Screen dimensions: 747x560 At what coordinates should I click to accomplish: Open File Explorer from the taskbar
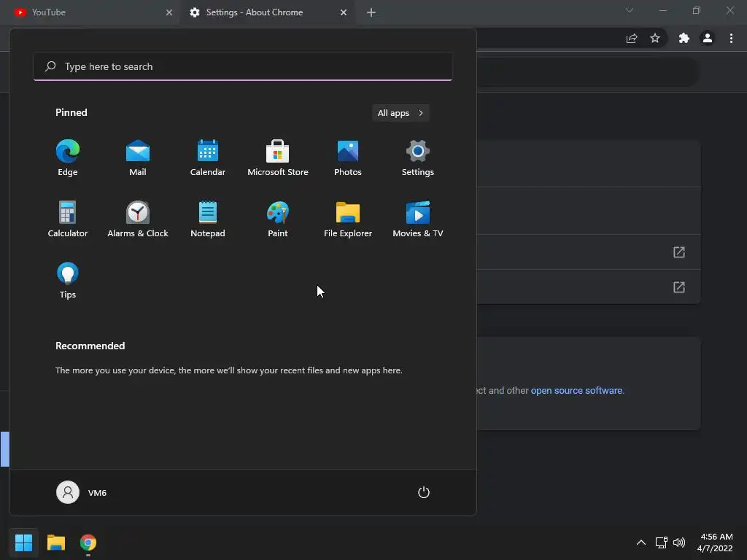[56, 542]
